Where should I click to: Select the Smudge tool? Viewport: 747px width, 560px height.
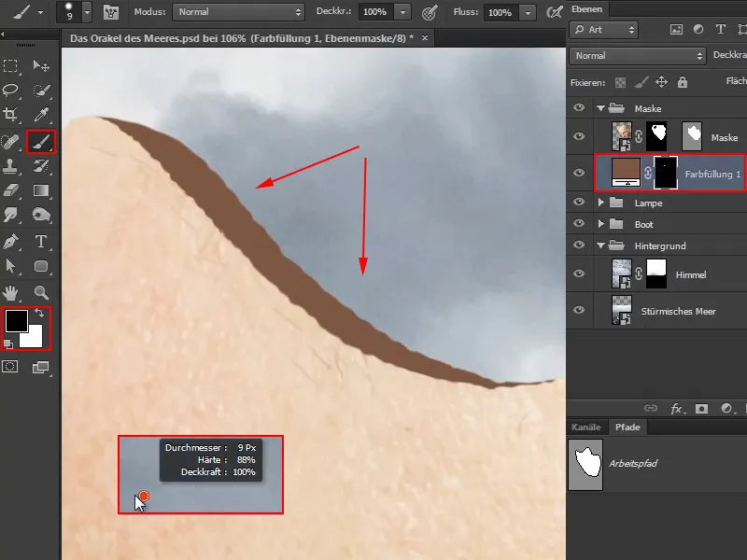(x=10, y=215)
